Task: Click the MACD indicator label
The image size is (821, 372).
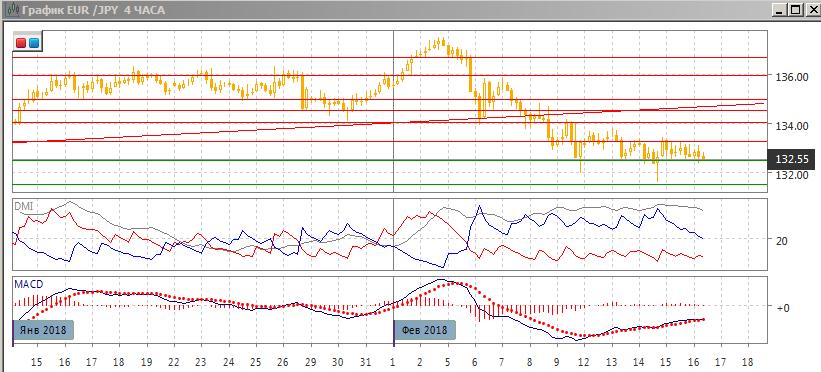Action: [29, 285]
